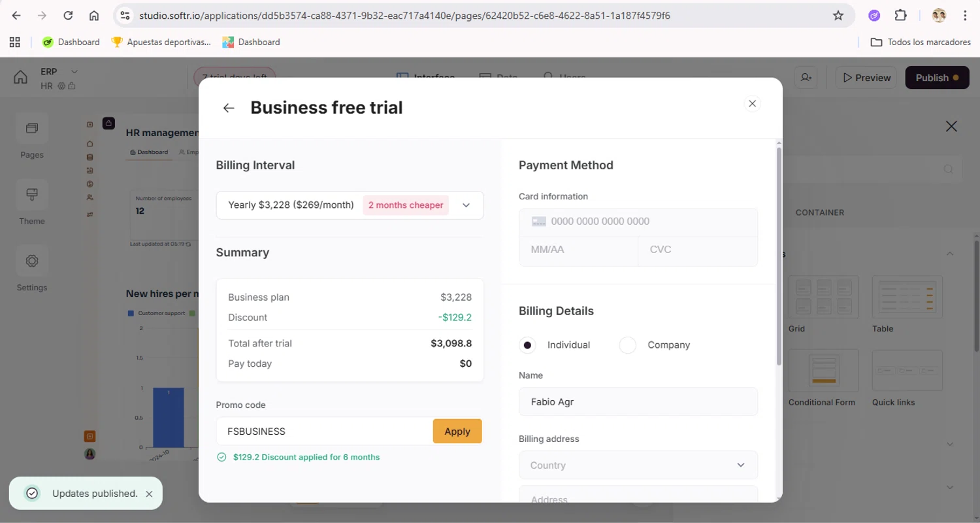
Task: Select the Table block thumbnail
Action: click(x=907, y=297)
